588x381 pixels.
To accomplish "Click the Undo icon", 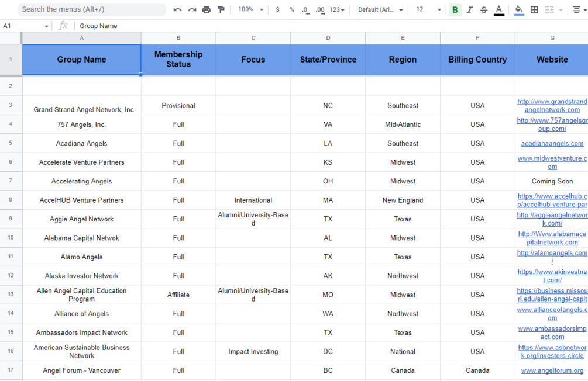I will (x=177, y=10).
